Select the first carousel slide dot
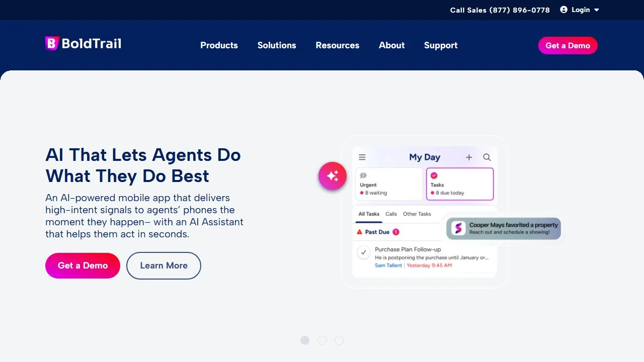 tap(305, 340)
